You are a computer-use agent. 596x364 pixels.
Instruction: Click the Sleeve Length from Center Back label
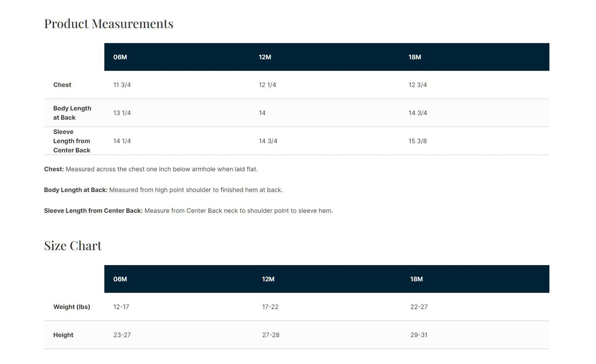[72, 141]
